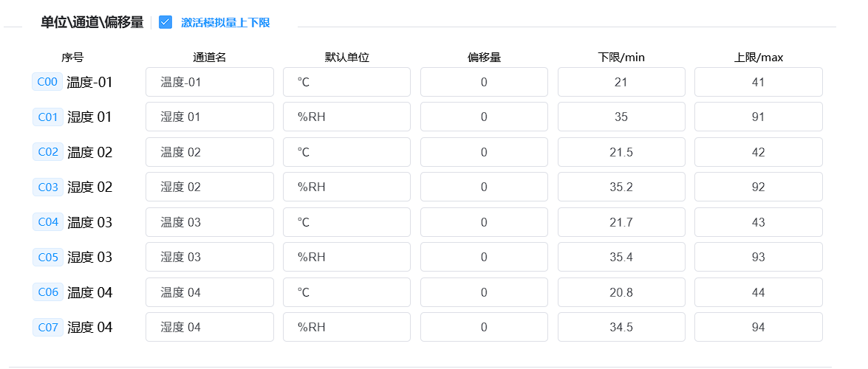Click the C06 channel tag

tap(47, 292)
